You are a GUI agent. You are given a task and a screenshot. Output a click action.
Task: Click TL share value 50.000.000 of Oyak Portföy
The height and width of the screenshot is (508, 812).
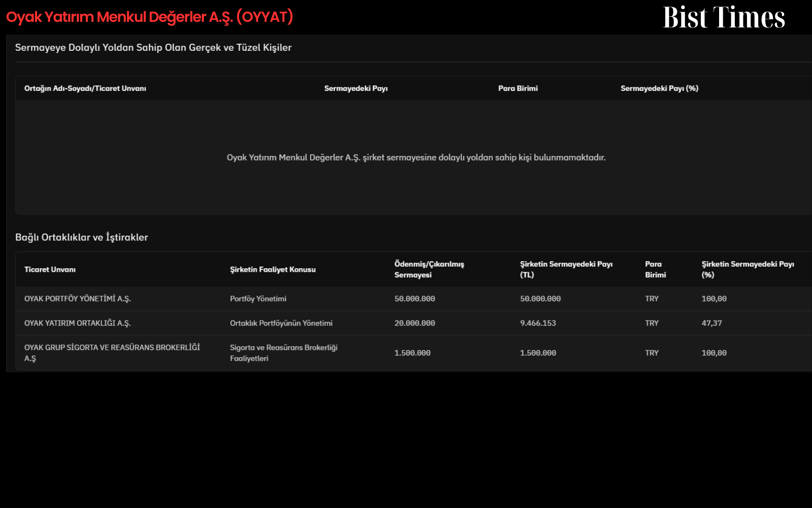(x=540, y=299)
